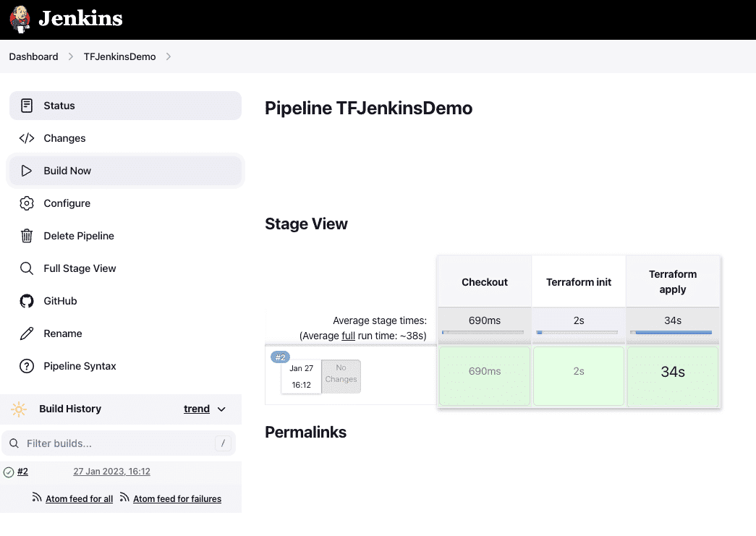The height and width of the screenshot is (536, 756).
Task: Click the search icon in Filter builds
Action: (x=14, y=443)
